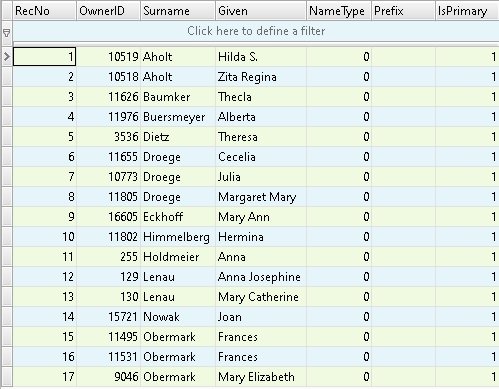Open the 'Click here to define a filter' row

(256, 31)
